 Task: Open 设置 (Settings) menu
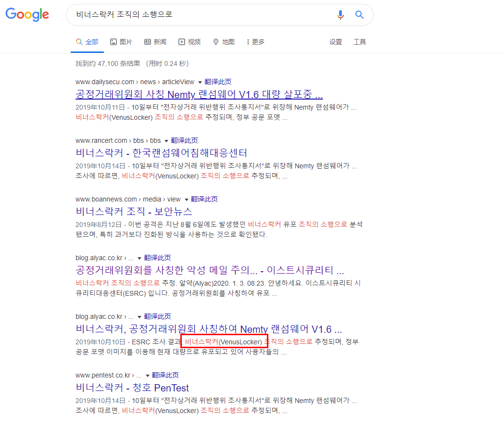pyautogui.click(x=336, y=42)
